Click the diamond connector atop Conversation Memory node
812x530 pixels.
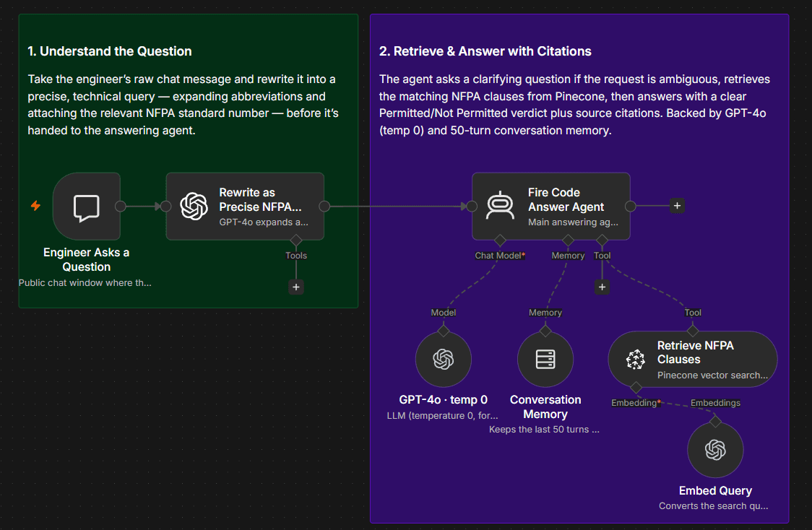(x=545, y=331)
